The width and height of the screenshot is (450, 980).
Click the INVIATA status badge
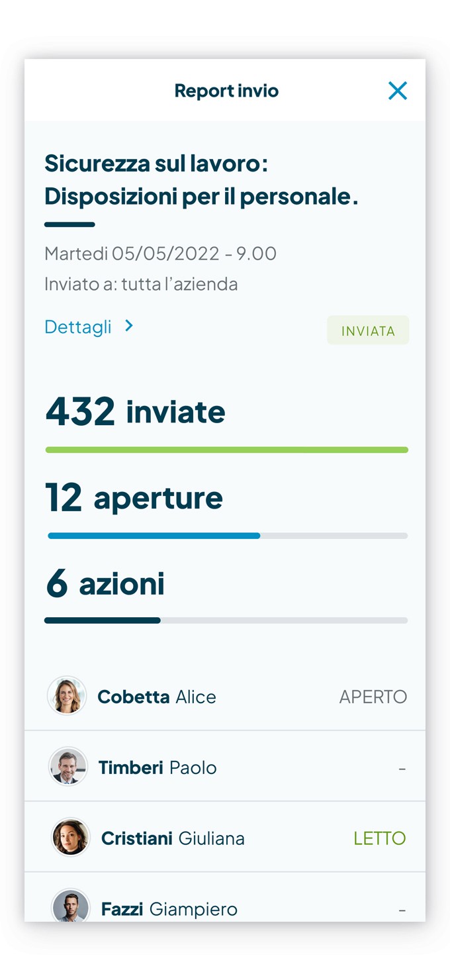point(368,330)
